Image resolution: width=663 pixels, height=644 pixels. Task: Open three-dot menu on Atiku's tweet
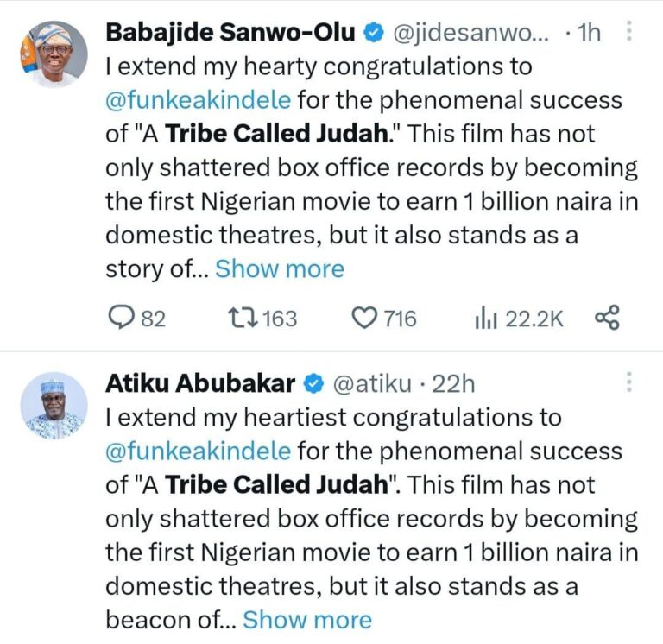click(x=629, y=382)
